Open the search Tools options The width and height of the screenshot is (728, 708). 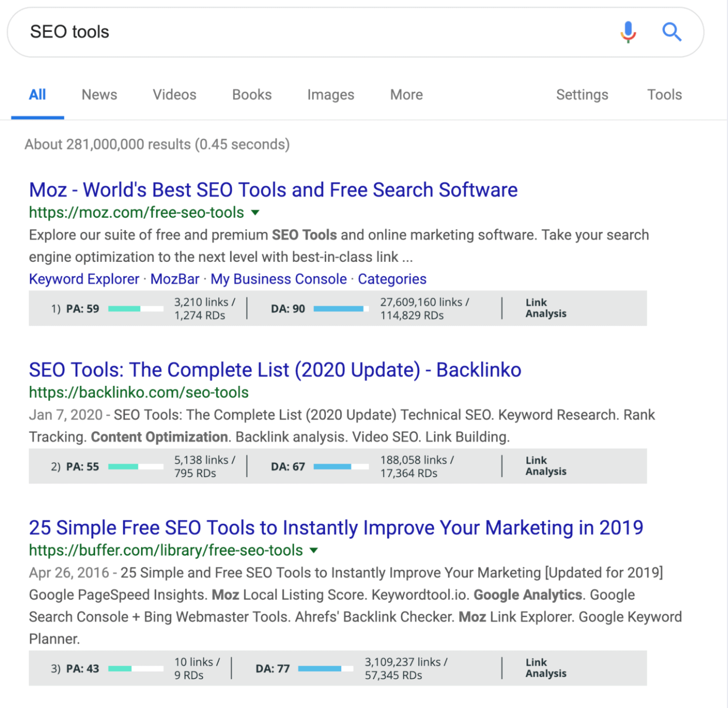point(664,95)
